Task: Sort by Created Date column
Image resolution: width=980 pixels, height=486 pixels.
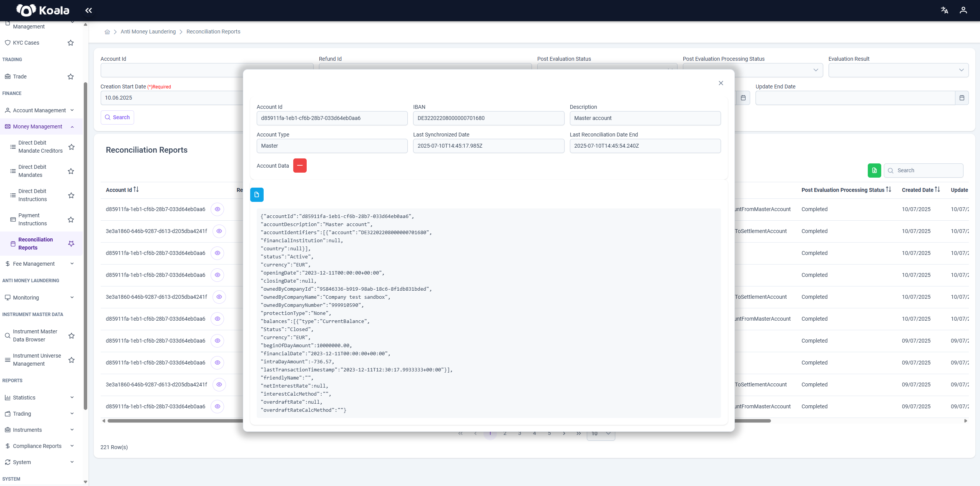Action: click(x=937, y=190)
